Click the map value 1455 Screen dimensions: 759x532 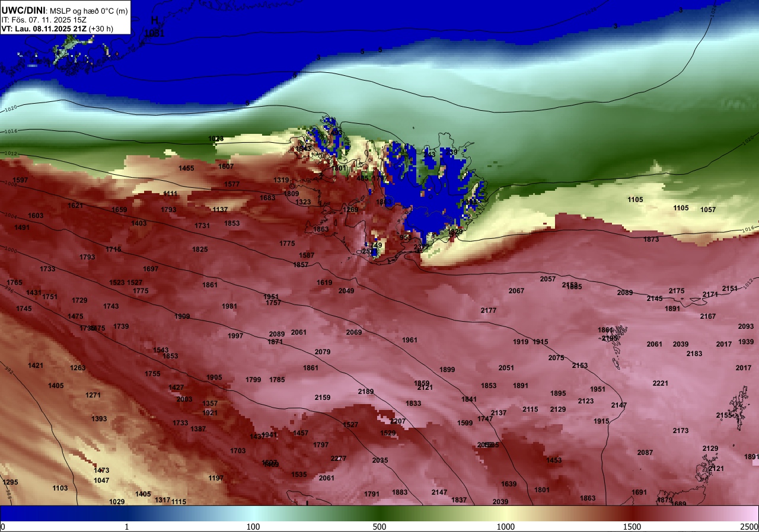[186, 168]
